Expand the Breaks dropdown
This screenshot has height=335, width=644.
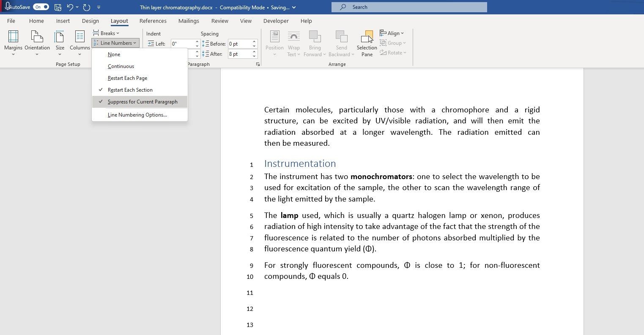(106, 33)
